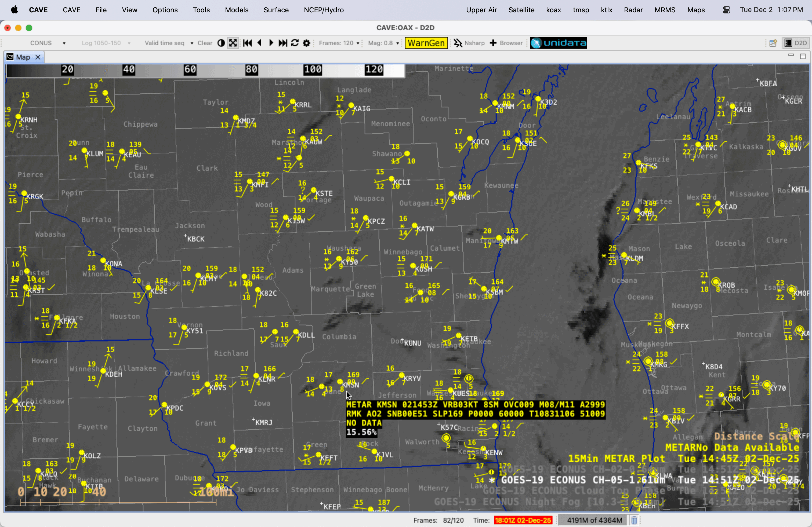Click the WarnGen button
Image resolution: width=812 pixels, height=527 pixels.
[426, 43]
